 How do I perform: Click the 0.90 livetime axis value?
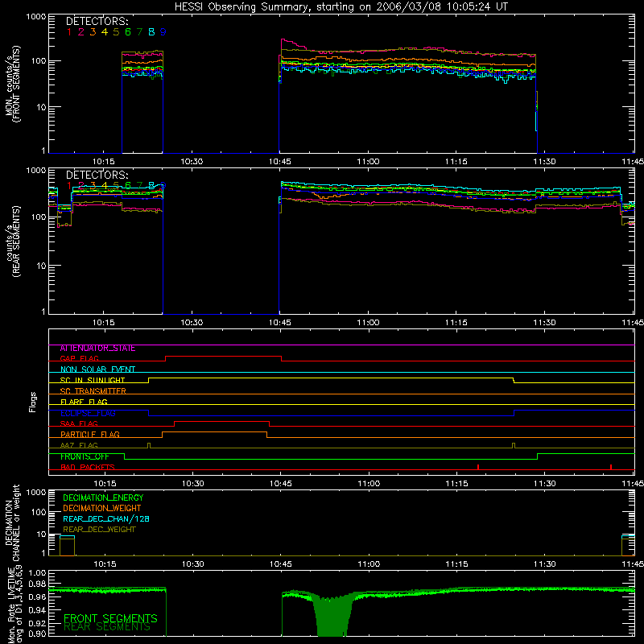pyautogui.click(x=38, y=634)
